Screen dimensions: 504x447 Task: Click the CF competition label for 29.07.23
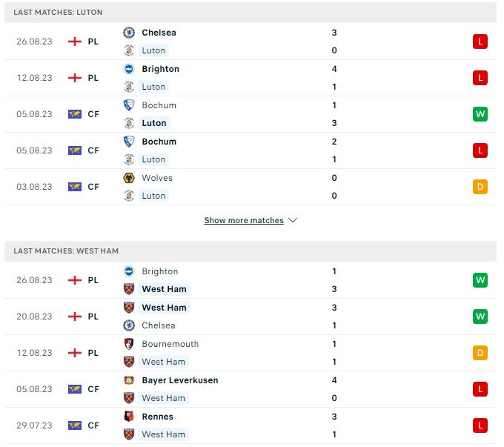(93, 426)
